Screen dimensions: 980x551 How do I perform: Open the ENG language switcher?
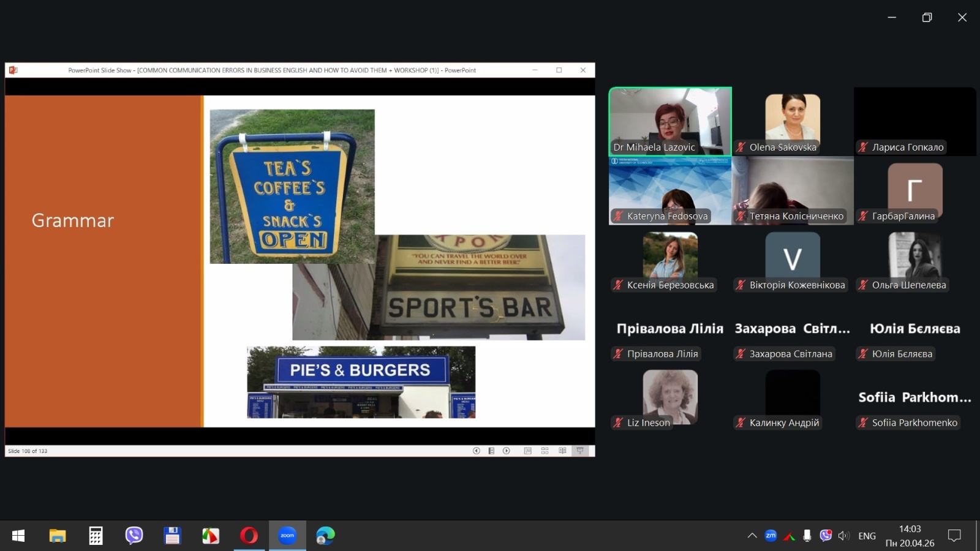coord(867,536)
